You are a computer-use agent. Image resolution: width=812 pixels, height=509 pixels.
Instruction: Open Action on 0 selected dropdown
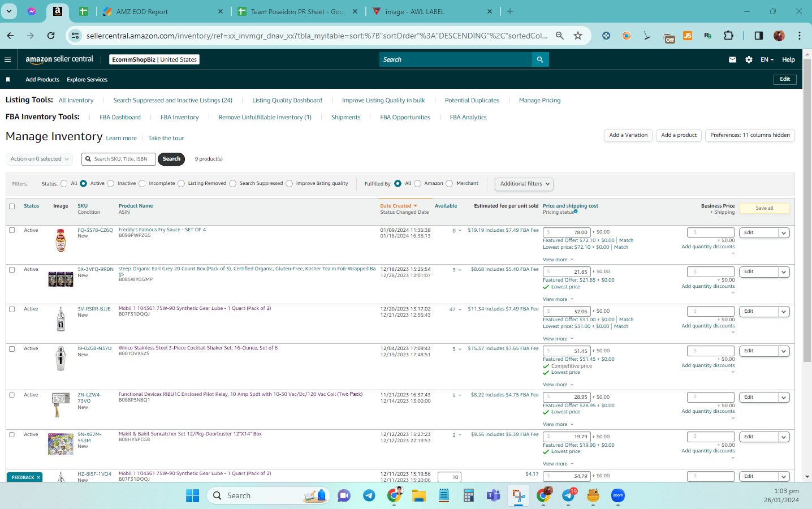pyautogui.click(x=40, y=159)
